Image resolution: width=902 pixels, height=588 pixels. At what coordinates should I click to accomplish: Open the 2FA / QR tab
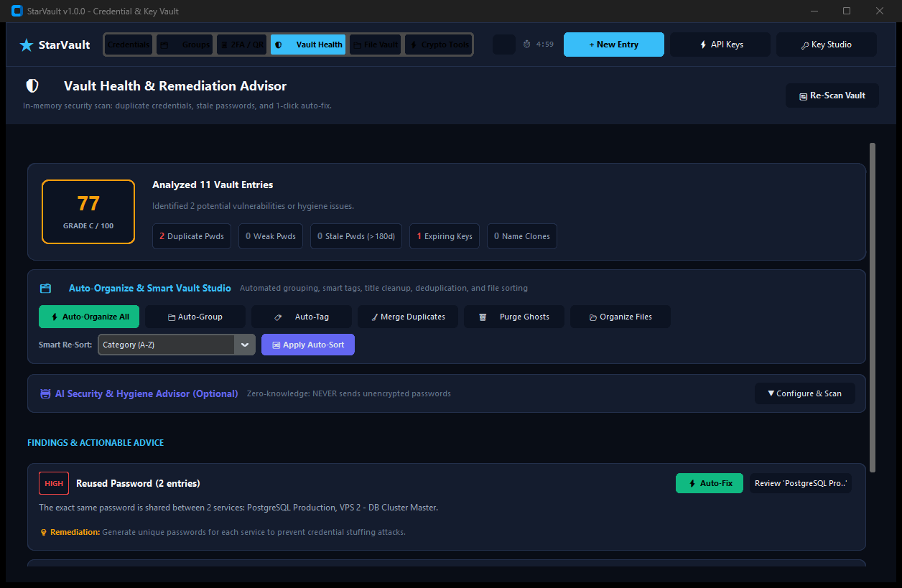coord(242,45)
